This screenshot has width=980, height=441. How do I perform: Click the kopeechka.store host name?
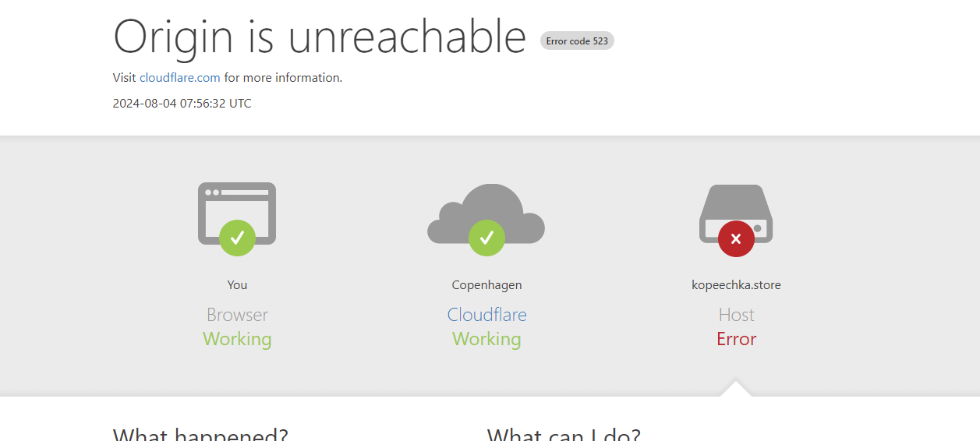[736, 285]
